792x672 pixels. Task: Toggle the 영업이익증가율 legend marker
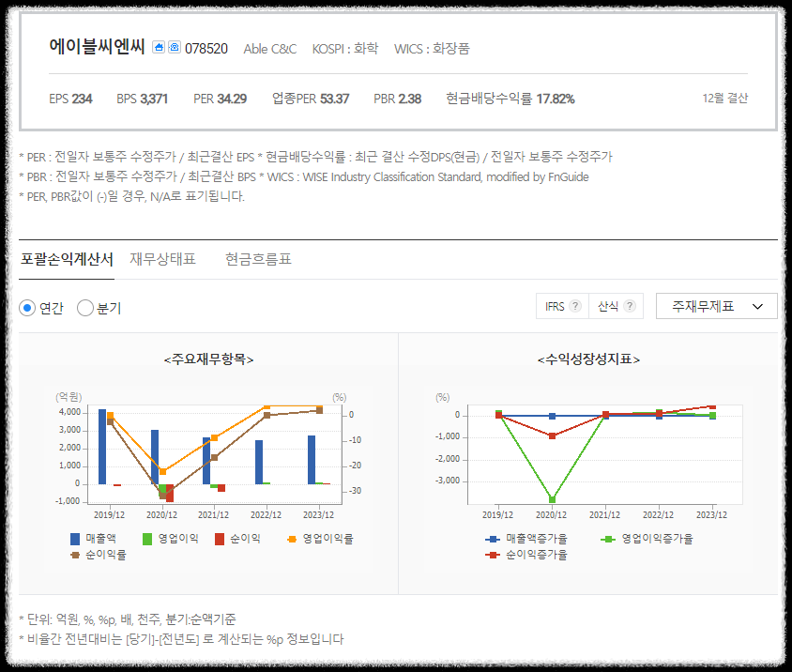[608, 539]
